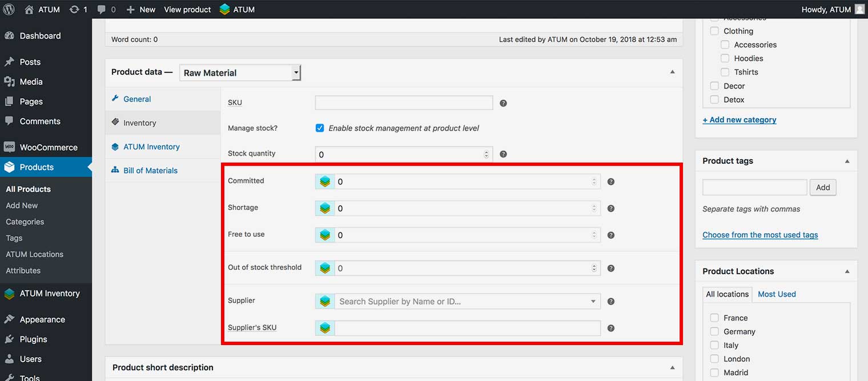Click the Stock quantity stepper arrows

point(487,154)
